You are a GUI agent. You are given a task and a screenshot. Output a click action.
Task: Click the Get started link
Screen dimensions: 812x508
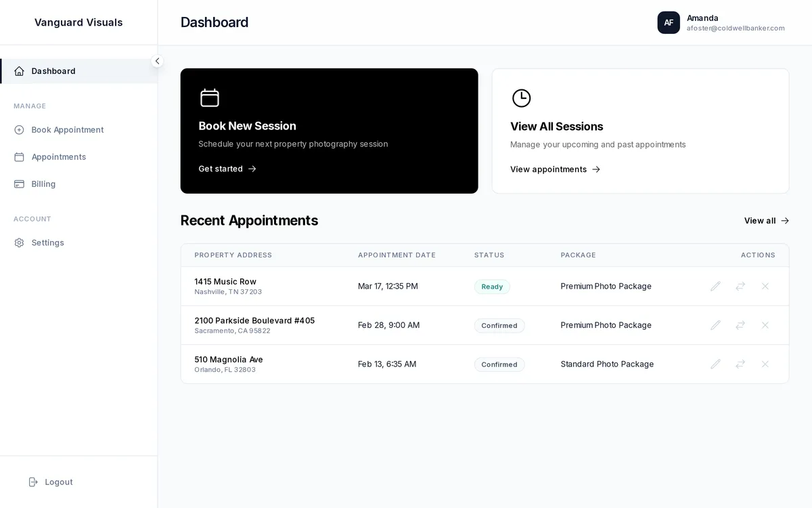(x=227, y=169)
